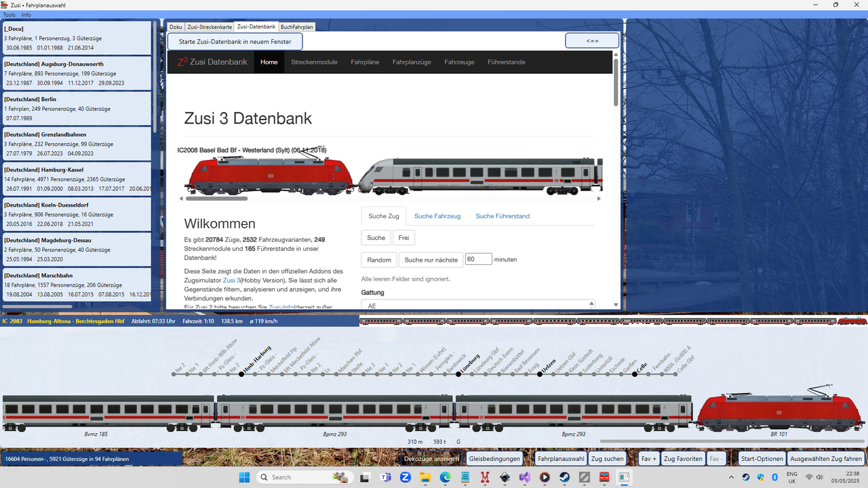The height and width of the screenshot is (488, 868).
Task: Click the Zusi Datenbank logo in navbar
Action: click(x=212, y=62)
